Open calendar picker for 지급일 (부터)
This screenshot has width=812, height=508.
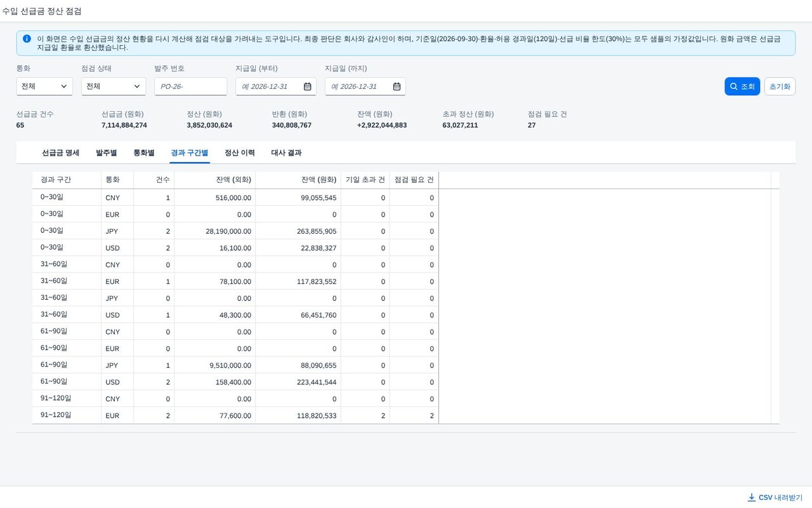pyautogui.click(x=307, y=86)
